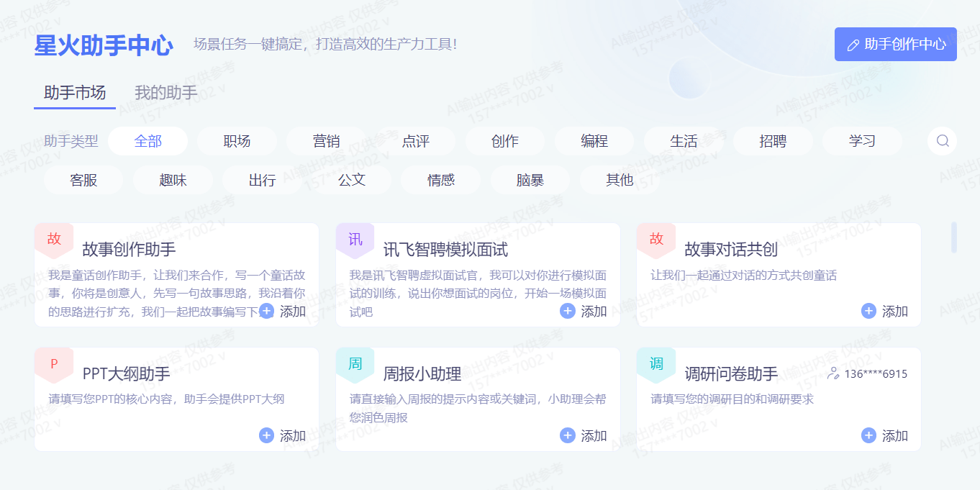Select the 情感 assistant filter
This screenshot has width=980, height=490.
(440, 180)
